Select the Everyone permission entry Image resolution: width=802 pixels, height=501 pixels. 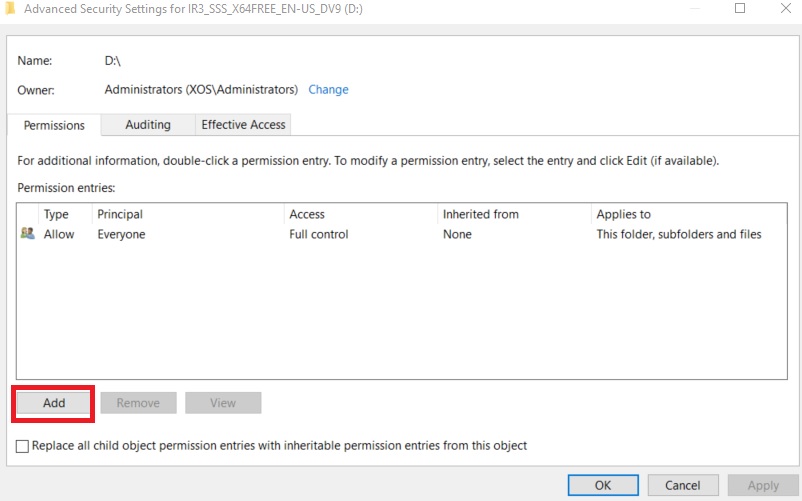coord(121,234)
